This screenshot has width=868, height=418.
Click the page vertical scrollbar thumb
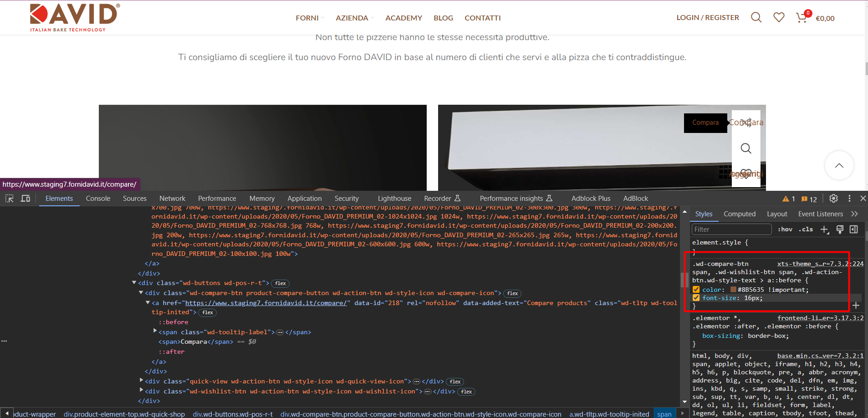click(866, 68)
